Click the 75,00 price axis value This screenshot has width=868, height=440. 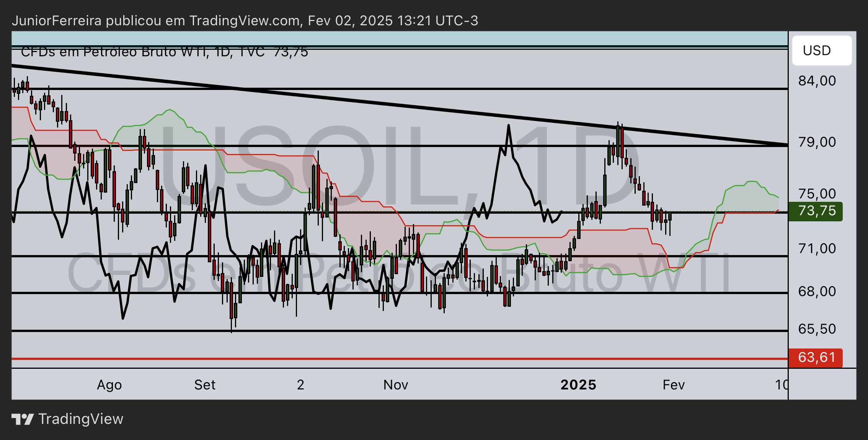pos(817,194)
